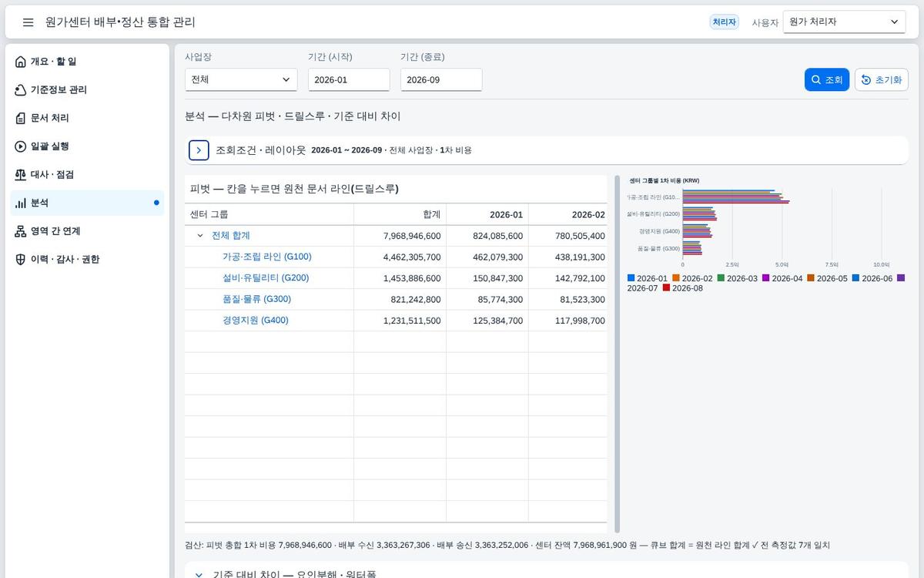Click the vertical divider bar between pivot and chart
The width and height of the screenshot is (924, 578).
[x=617, y=354]
